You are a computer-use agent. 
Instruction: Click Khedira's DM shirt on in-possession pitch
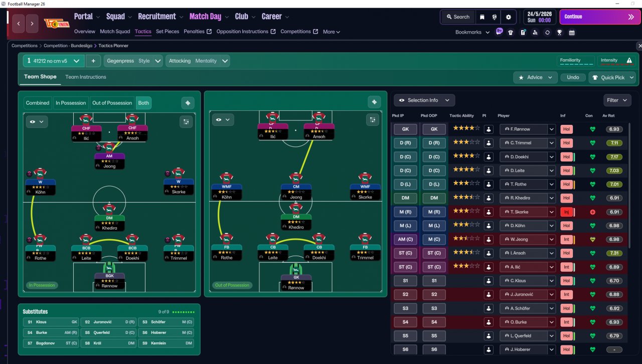click(109, 209)
